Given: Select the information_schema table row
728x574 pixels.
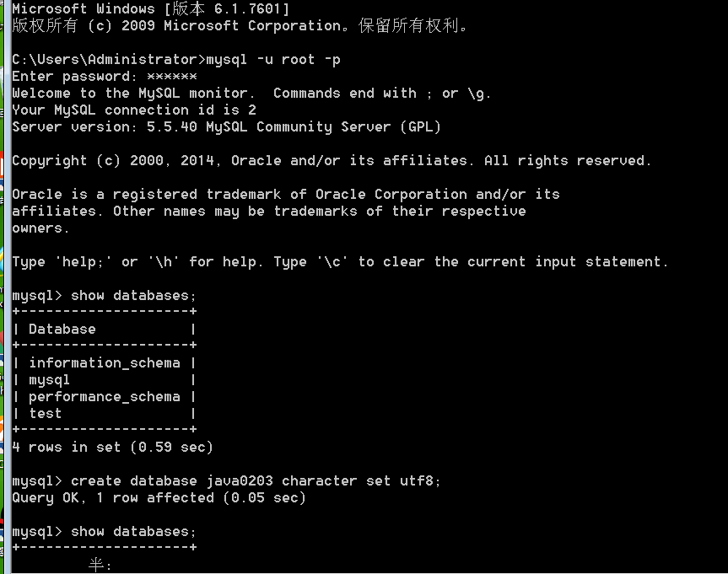Looking at the screenshot, I should [x=104, y=362].
